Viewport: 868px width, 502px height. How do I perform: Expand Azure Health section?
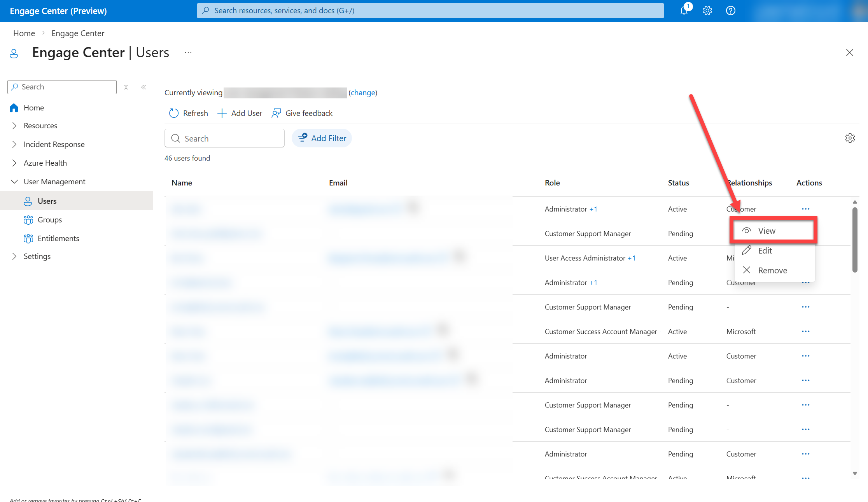click(x=14, y=163)
